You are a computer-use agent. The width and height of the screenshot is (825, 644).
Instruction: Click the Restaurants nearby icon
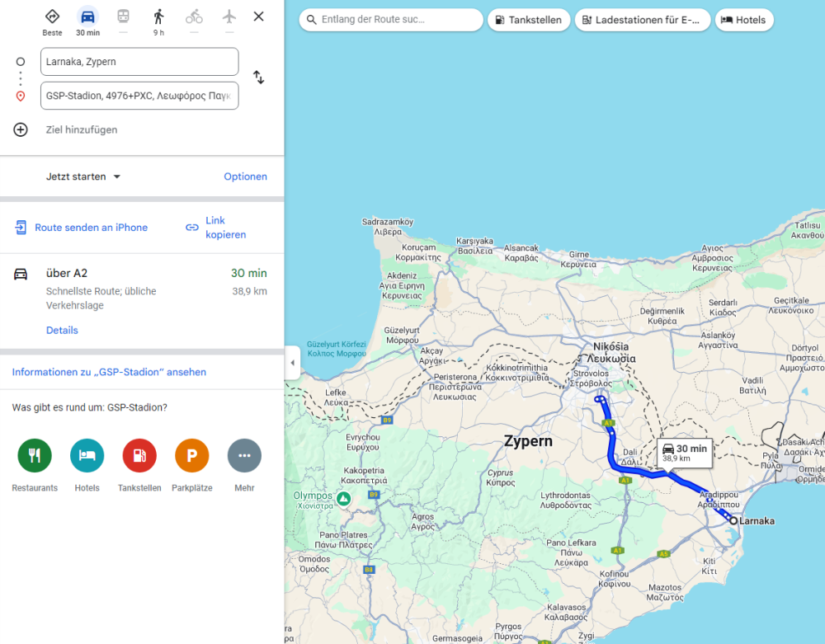pos(35,455)
